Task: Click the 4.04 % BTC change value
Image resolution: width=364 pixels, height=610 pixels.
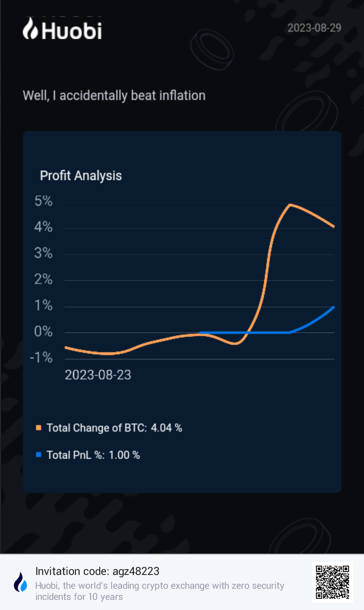Action: 166,428
